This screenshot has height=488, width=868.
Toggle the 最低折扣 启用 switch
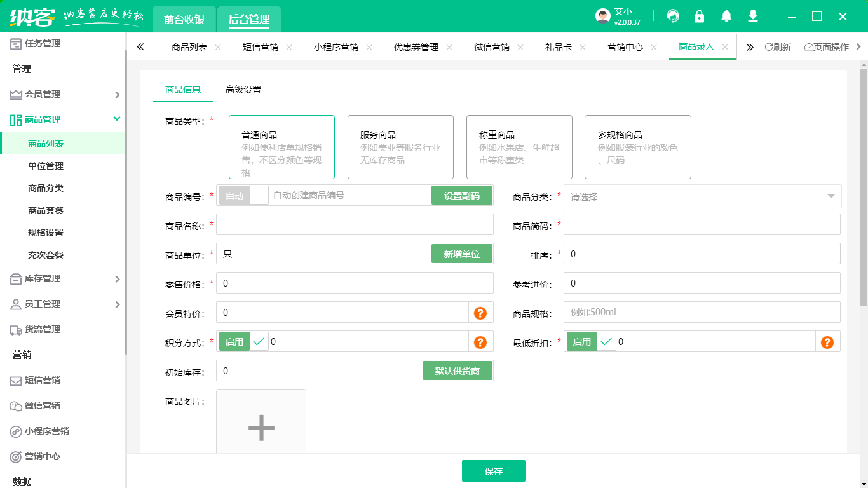pos(591,342)
